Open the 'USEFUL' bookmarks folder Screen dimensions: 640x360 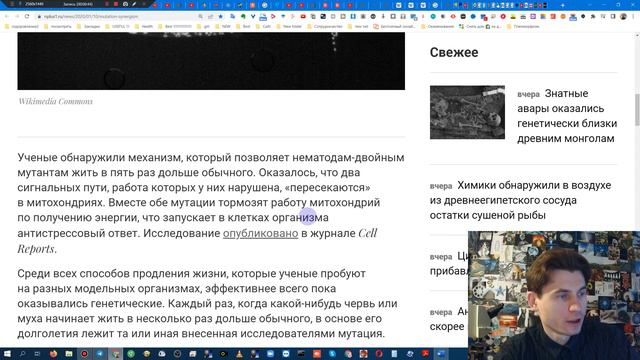pyautogui.click(x=118, y=27)
